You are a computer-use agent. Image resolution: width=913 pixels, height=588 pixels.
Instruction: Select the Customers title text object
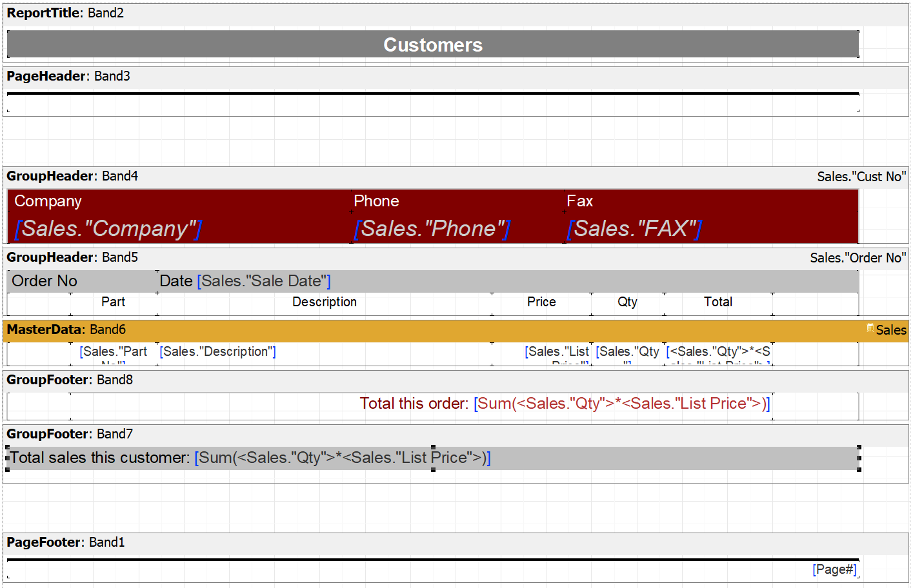(x=432, y=44)
